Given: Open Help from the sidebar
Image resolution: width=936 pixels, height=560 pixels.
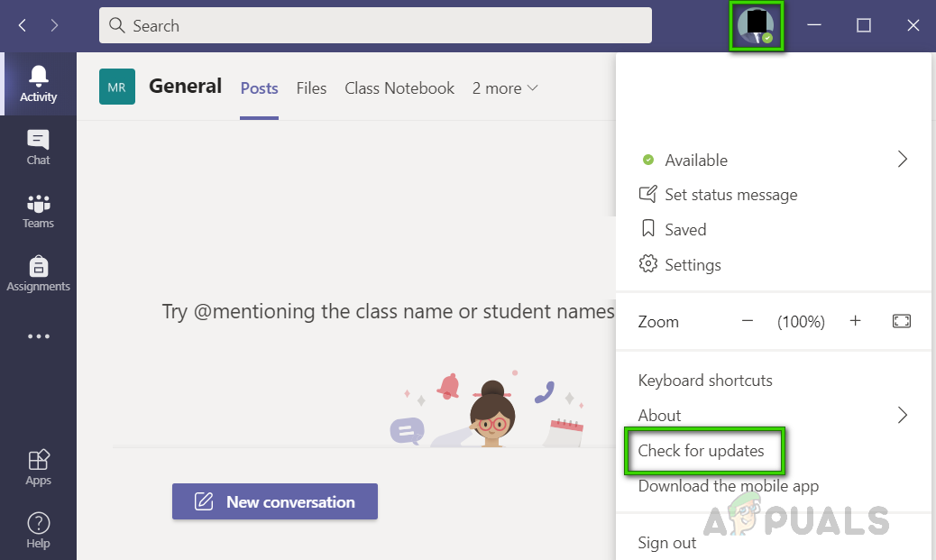Looking at the screenshot, I should pos(38,529).
